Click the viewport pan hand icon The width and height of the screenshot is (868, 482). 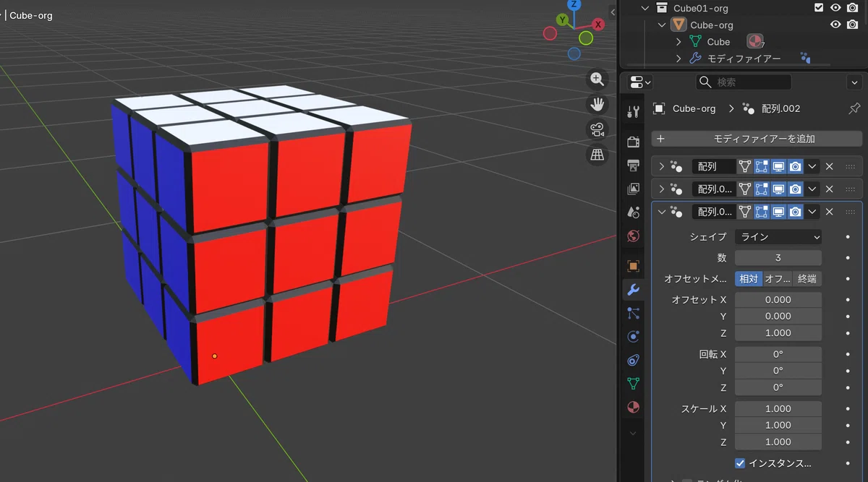pos(597,104)
